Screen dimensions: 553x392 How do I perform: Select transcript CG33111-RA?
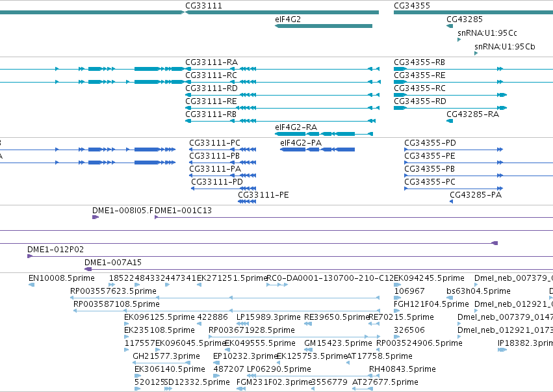point(282,69)
